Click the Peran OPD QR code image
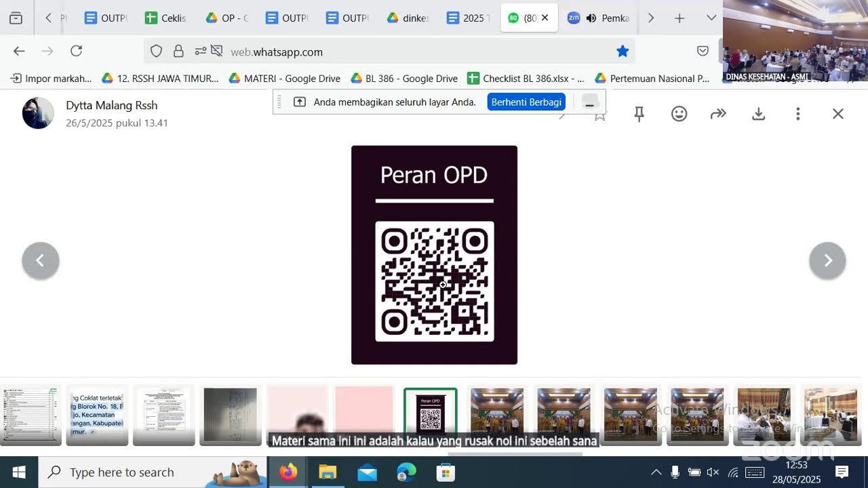868x488 pixels. point(435,281)
